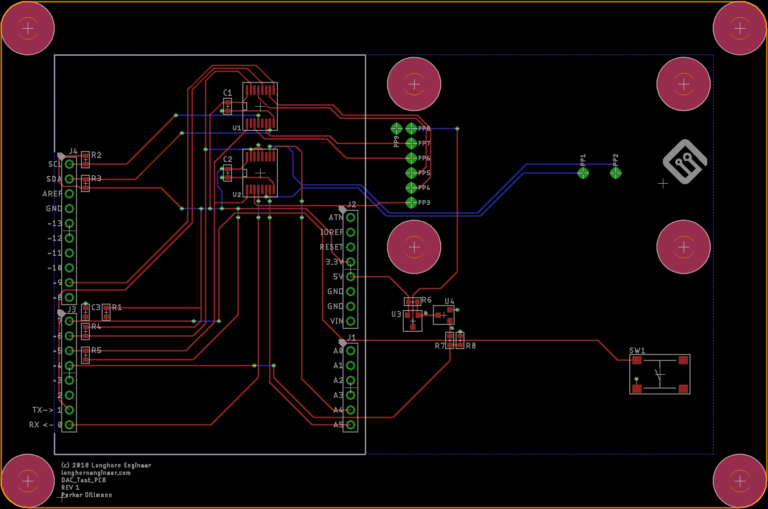Click the bottom-right corner mounting hole
This screenshot has width=768, height=509.
click(740, 481)
